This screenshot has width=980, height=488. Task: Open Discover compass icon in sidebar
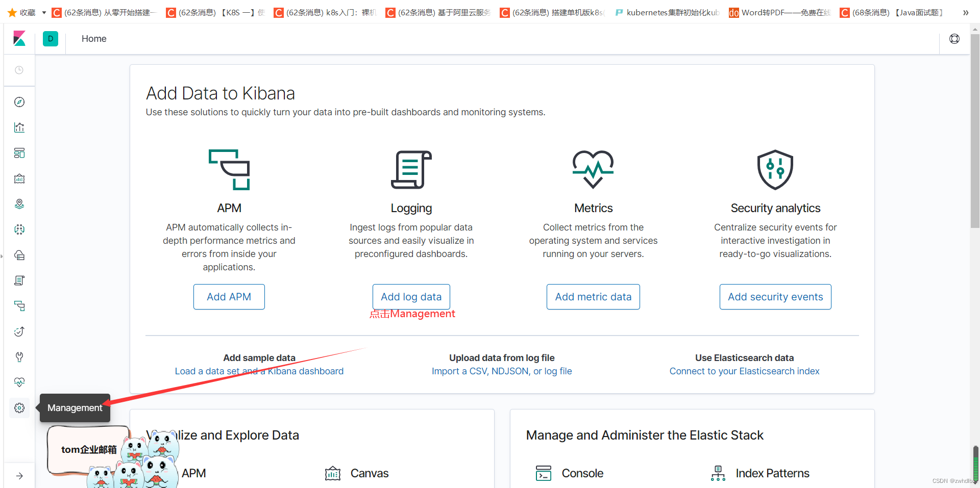[x=19, y=102]
